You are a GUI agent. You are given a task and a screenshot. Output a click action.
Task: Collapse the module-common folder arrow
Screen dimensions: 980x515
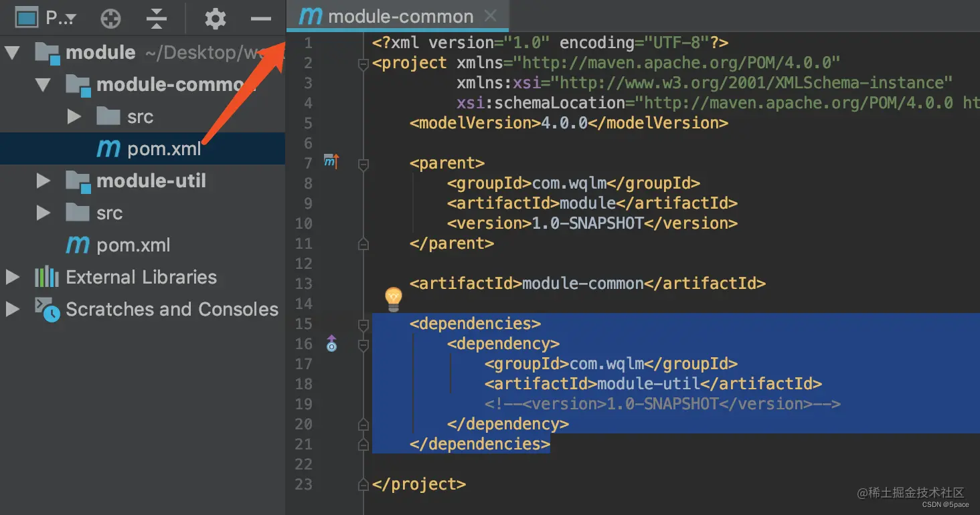tap(43, 85)
